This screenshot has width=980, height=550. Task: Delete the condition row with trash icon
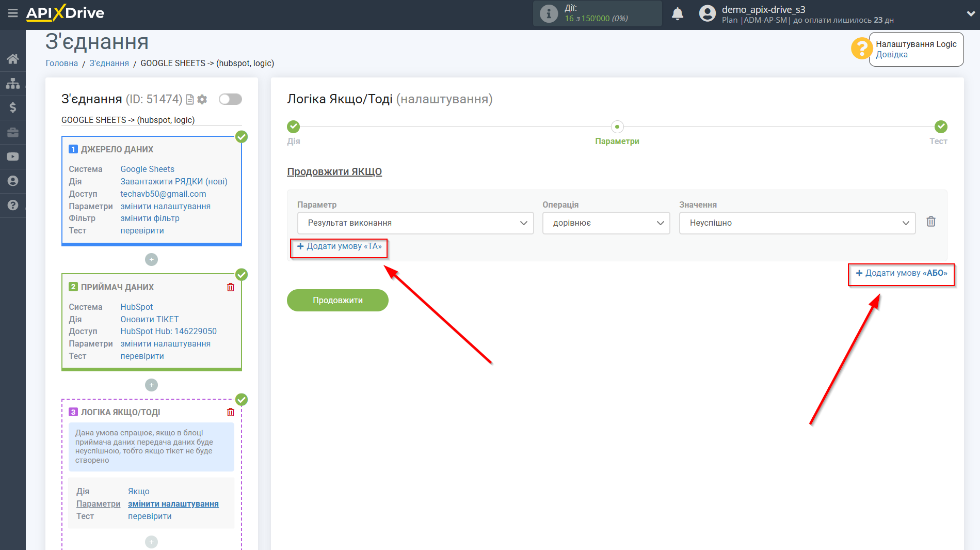click(931, 222)
